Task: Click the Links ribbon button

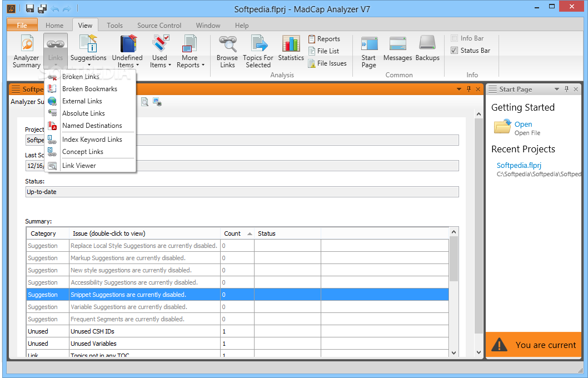Action: pyautogui.click(x=56, y=51)
